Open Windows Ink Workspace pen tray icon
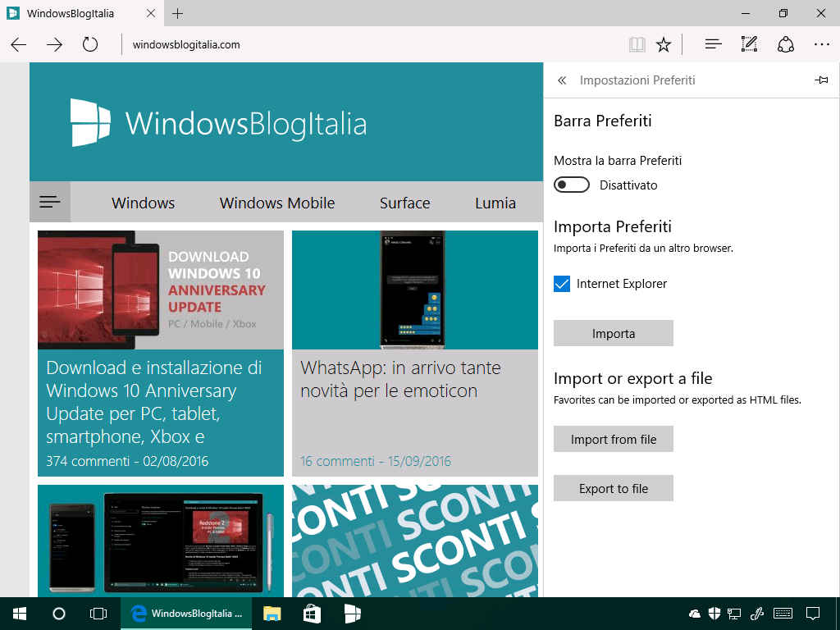 click(x=756, y=614)
